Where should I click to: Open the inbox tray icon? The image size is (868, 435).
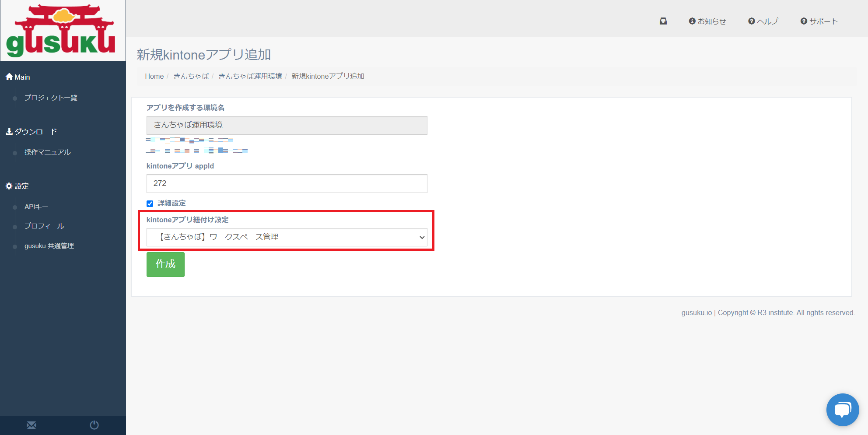[x=663, y=21]
